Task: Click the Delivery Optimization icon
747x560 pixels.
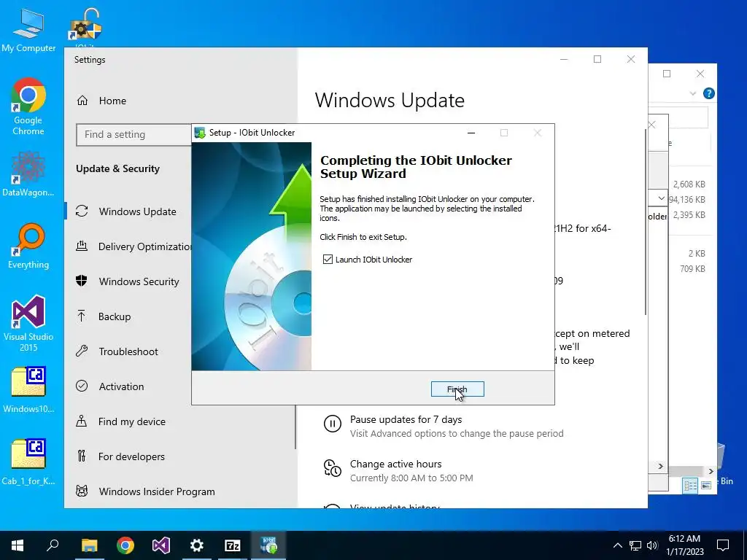Action: coord(82,246)
